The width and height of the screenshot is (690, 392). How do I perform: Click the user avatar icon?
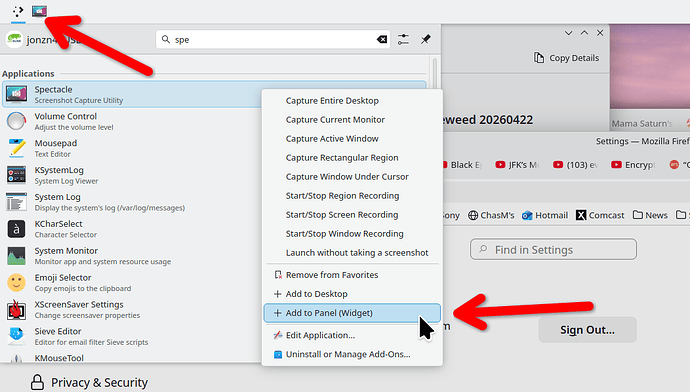[x=14, y=40]
